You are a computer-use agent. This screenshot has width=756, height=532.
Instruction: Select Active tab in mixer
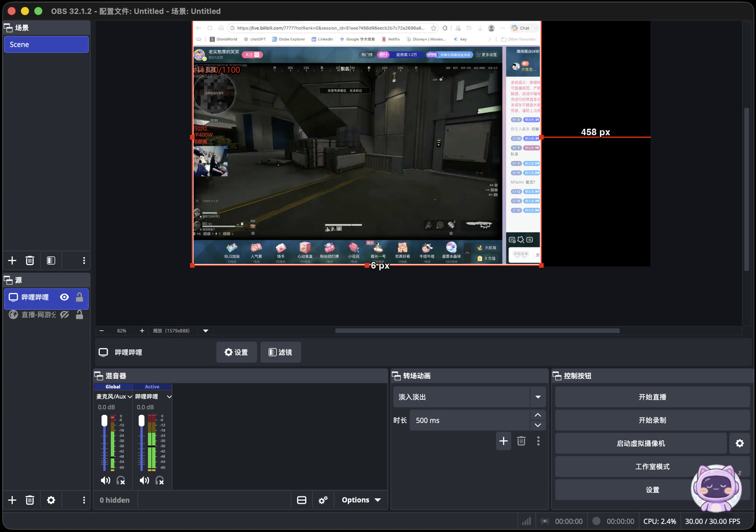(152, 386)
